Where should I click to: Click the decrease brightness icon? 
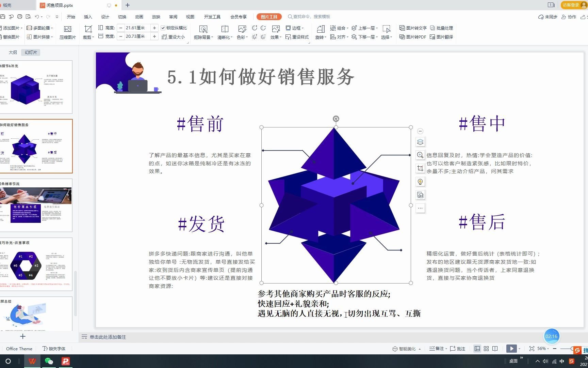[x=263, y=37]
